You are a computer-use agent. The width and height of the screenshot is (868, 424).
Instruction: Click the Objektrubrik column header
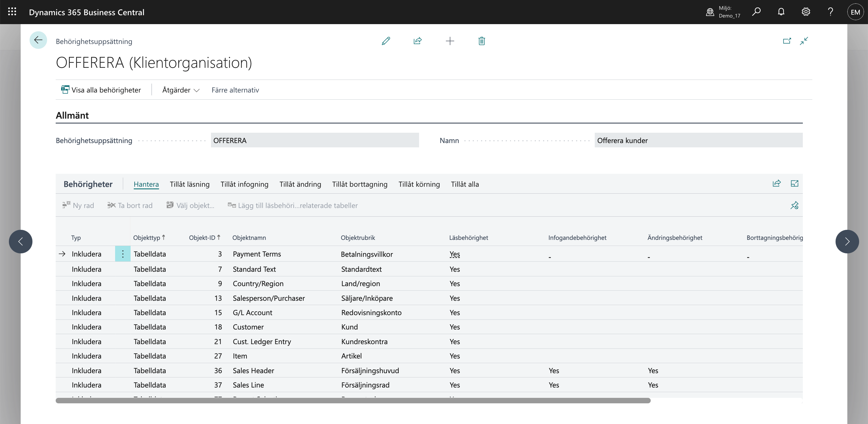pyautogui.click(x=358, y=238)
